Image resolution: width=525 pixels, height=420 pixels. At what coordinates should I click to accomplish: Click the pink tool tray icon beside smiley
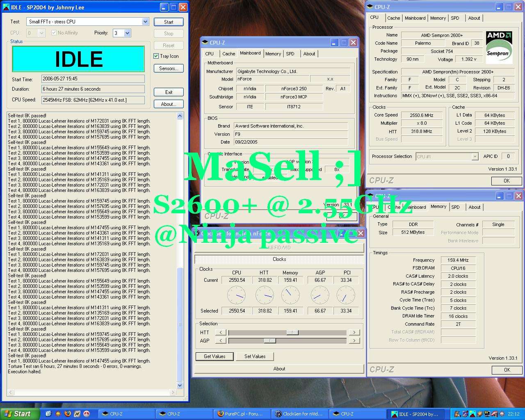coord(495,414)
